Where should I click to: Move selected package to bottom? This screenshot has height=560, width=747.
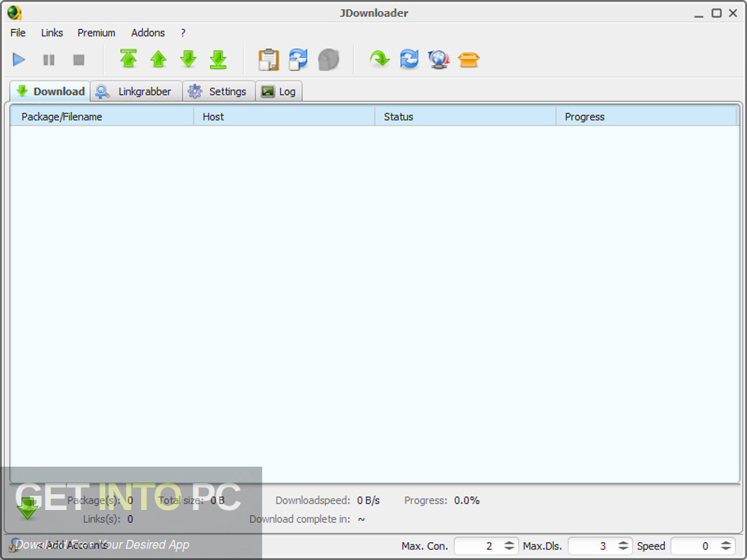tap(218, 60)
